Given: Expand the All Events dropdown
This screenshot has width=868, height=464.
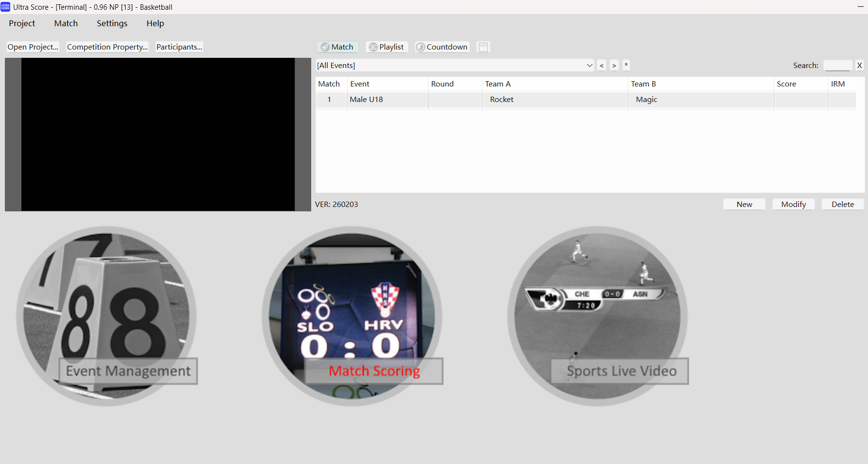Looking at the screenshot, I should [x=589, y=66].
